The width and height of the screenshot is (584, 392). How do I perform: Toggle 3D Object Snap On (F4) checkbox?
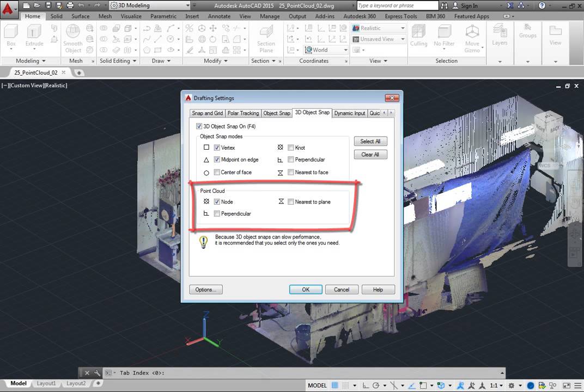[x=199, y=126]
